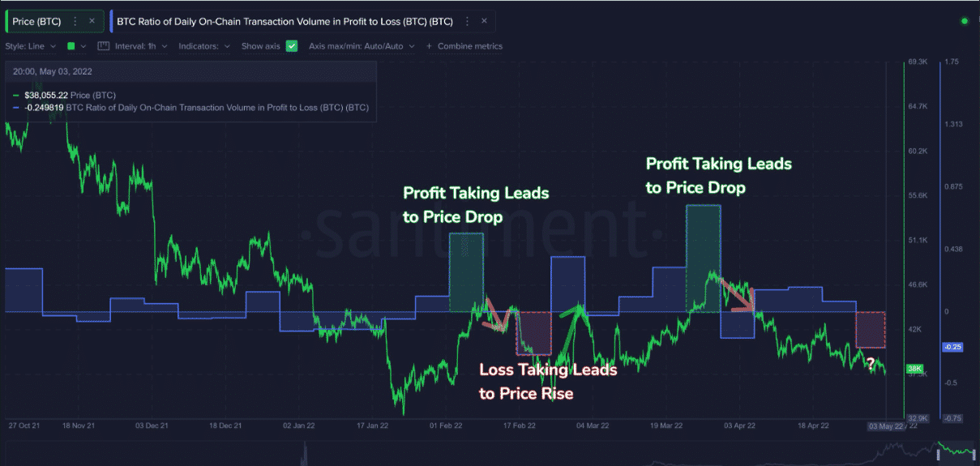Expand the Style: Line dropdown
Screen dimensions: 980x466
[x=31, y=46]
